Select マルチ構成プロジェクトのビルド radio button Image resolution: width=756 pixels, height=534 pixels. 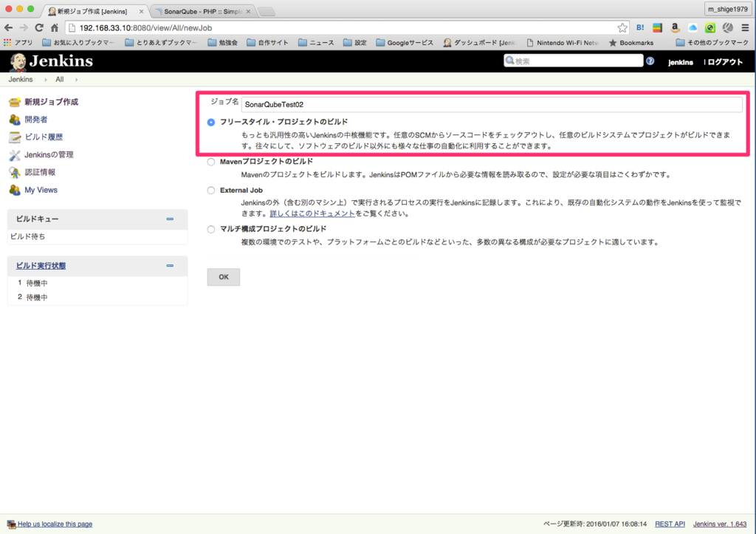click(x=211, y=229)
